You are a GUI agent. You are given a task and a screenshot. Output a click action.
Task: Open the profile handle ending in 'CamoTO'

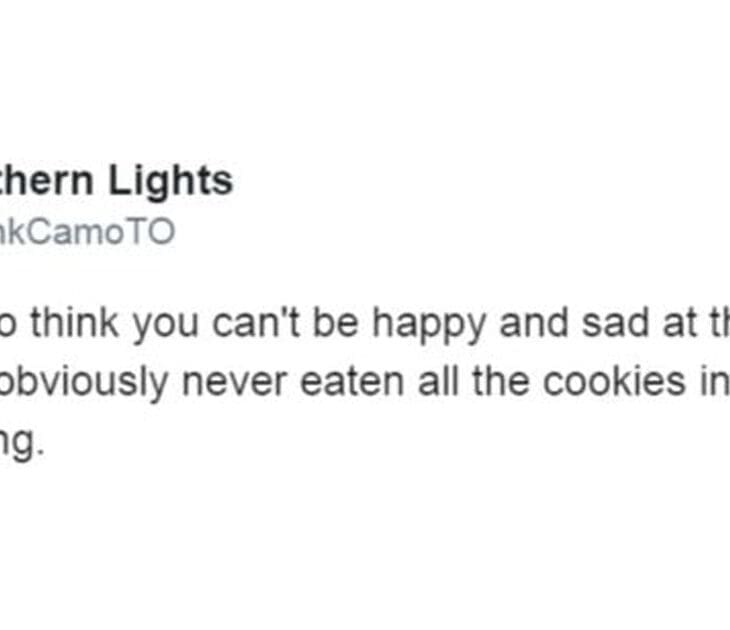click(x=88, y=232)
